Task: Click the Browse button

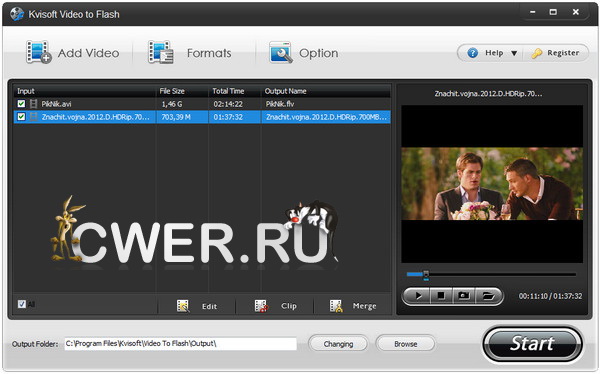Action: 406,344
